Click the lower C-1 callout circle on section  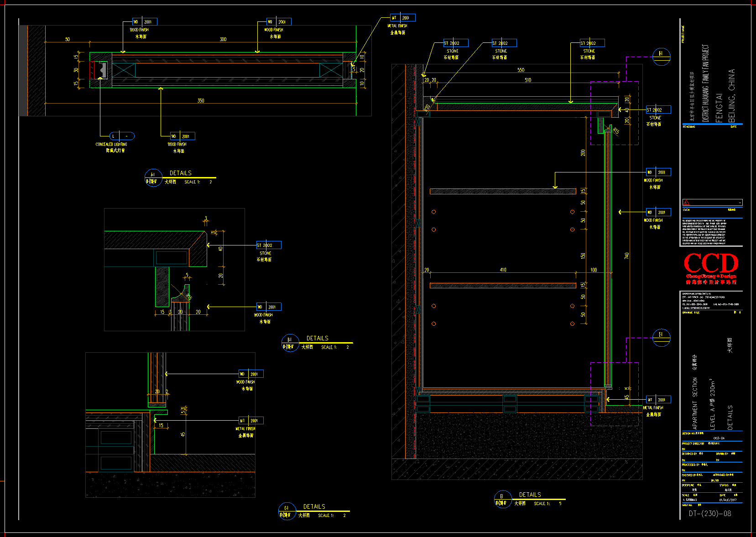point(661,338)
